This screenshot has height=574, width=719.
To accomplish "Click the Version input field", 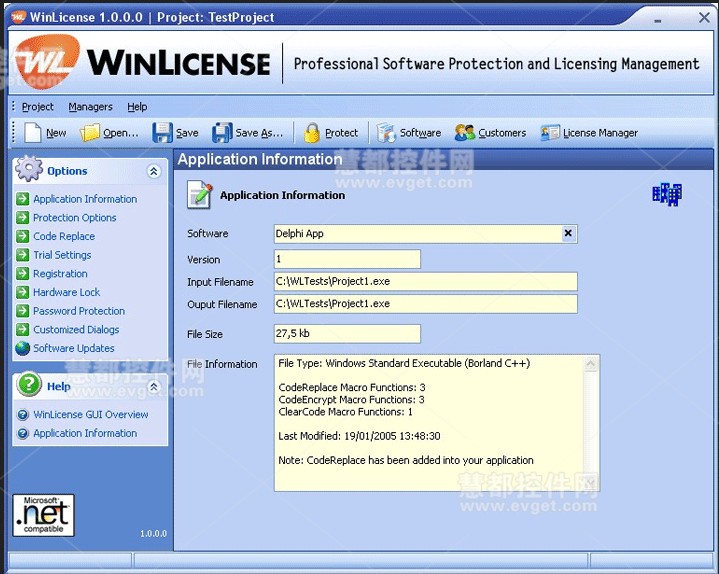I will [x=347, y=259].
